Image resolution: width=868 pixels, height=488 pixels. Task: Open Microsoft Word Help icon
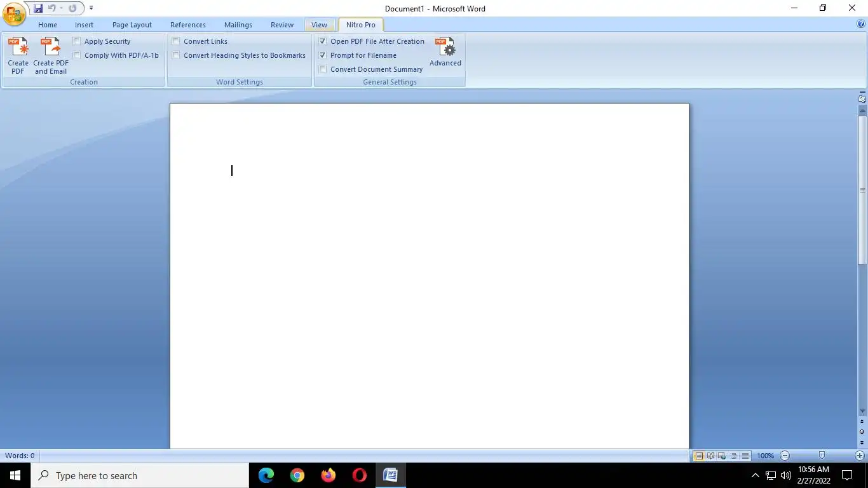click(861, 24)
